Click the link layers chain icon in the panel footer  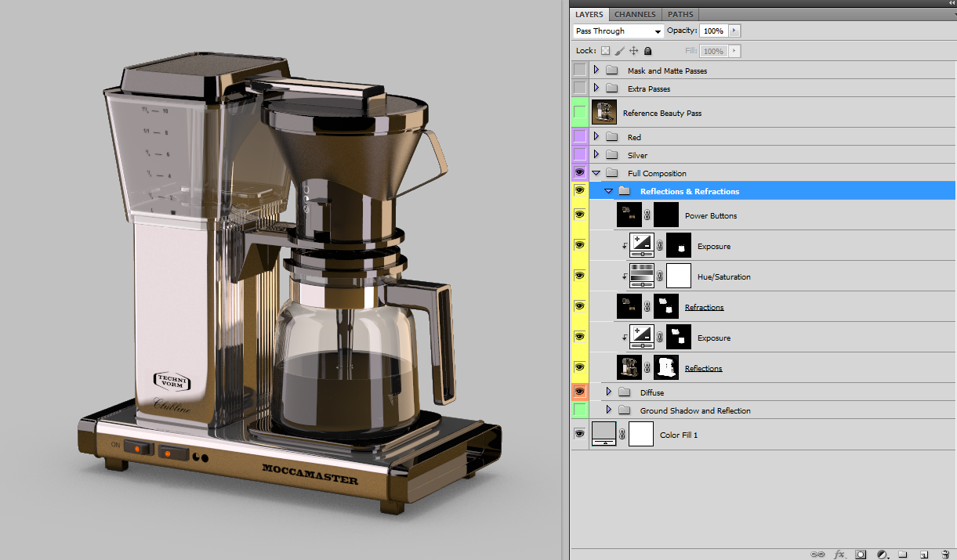[817, 554]
